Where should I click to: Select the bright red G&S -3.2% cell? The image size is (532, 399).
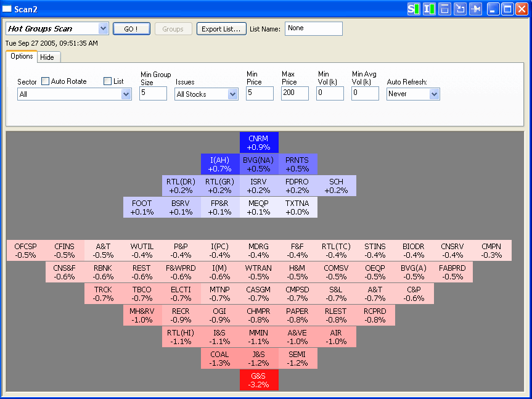(x=259, y=380)
